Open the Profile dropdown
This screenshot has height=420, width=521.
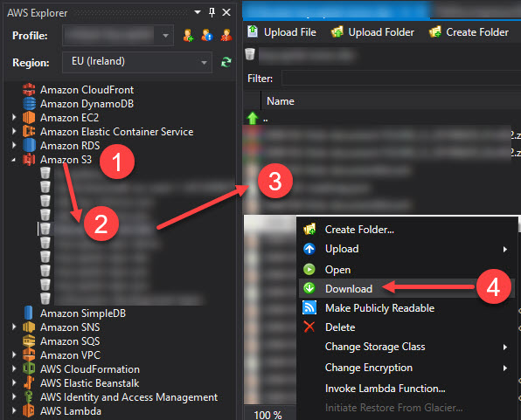pos(165,35)
